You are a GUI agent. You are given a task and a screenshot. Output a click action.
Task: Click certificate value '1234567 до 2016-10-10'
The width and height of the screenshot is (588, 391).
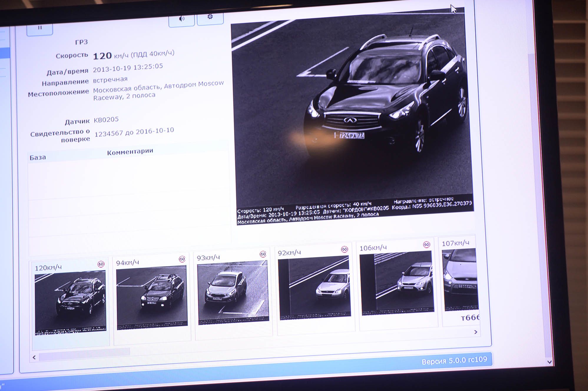tap(134, 132)
